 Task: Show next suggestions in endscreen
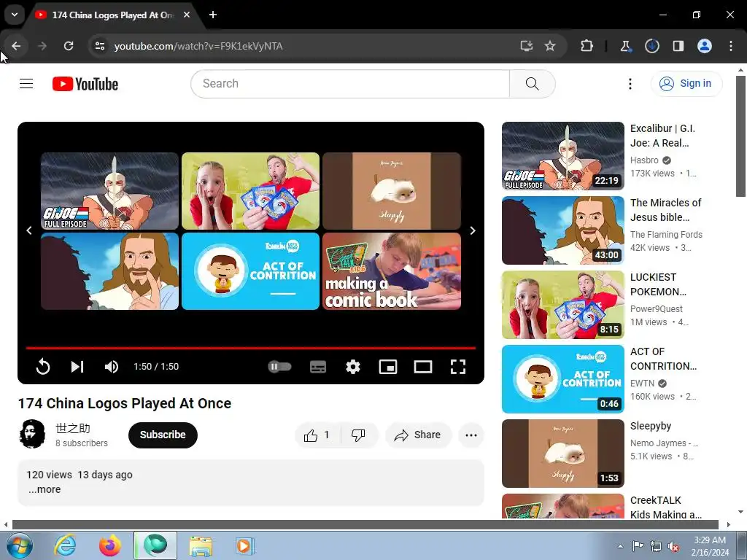[473, 230]
